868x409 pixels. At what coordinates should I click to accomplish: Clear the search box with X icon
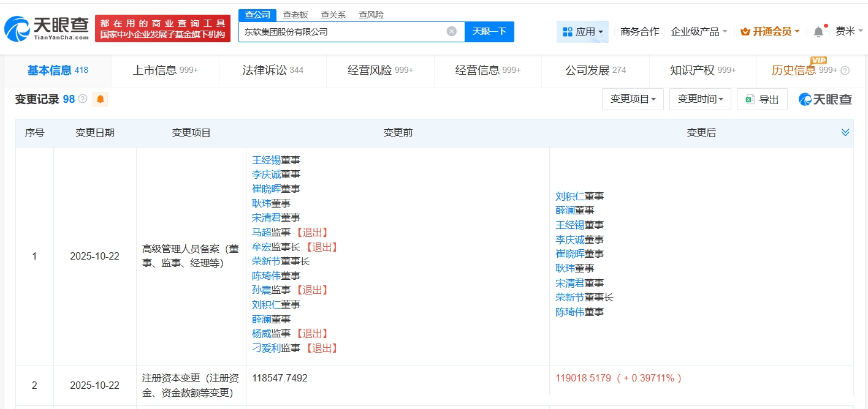click(x=452, y=31)
